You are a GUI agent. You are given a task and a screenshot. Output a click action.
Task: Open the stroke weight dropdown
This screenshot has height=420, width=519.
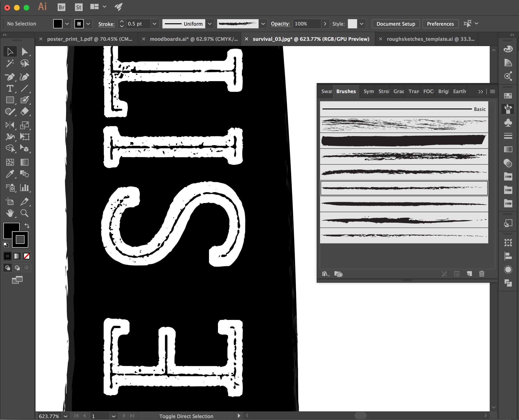[154, 24]
